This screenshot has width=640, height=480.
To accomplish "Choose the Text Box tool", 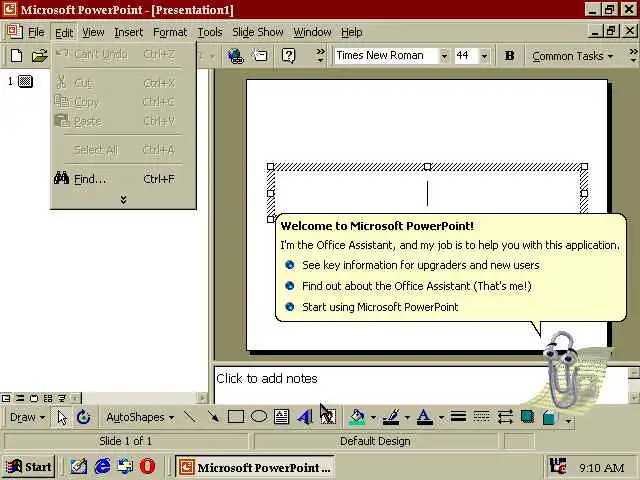I will tap(281, 417).
